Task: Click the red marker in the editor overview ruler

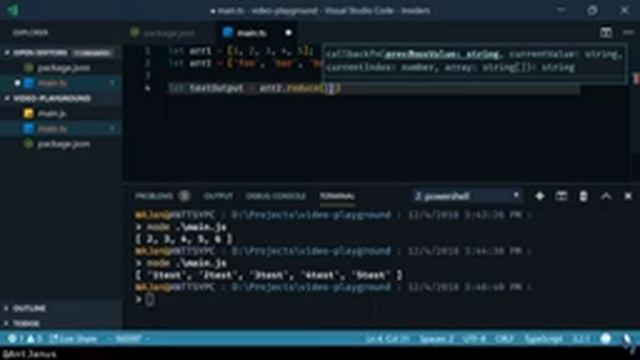Action: [636, 80]
